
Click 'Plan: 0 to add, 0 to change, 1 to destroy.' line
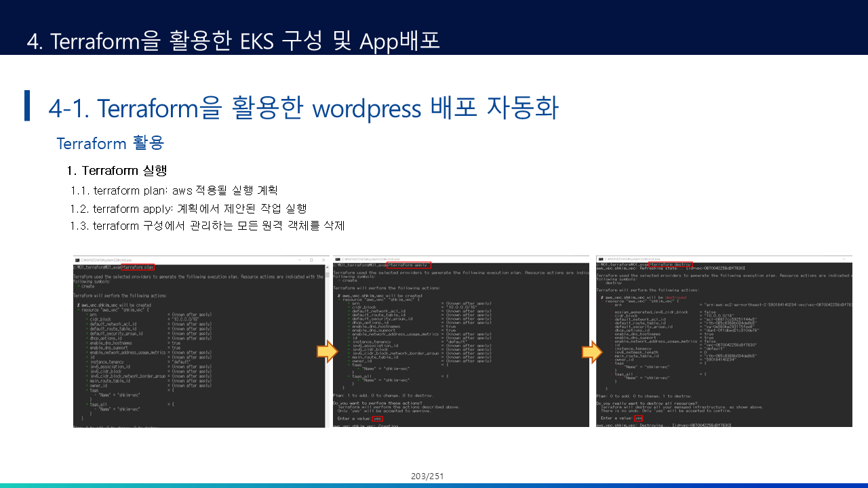pyautogui.click(x=644, y=395)
